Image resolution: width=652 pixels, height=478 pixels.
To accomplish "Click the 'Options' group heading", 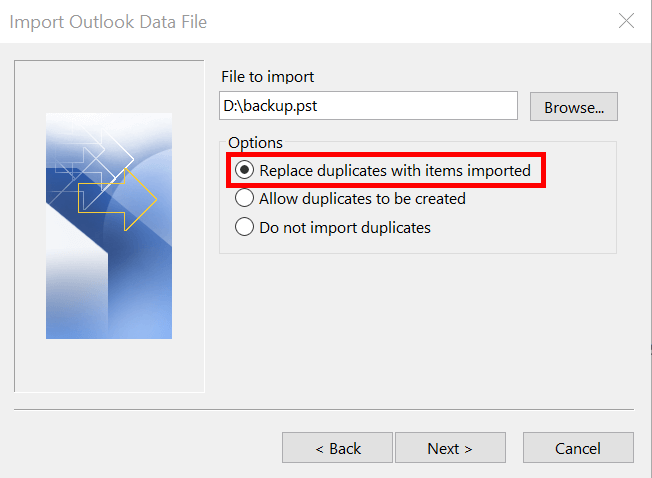I will [x=255, y=143].
